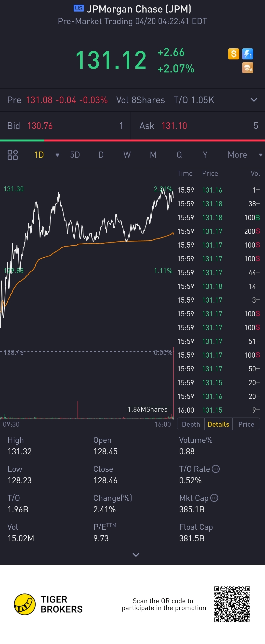Tap the promotion QR code
The width and height of the screenshot is (265, 644).
click(232, 604)
